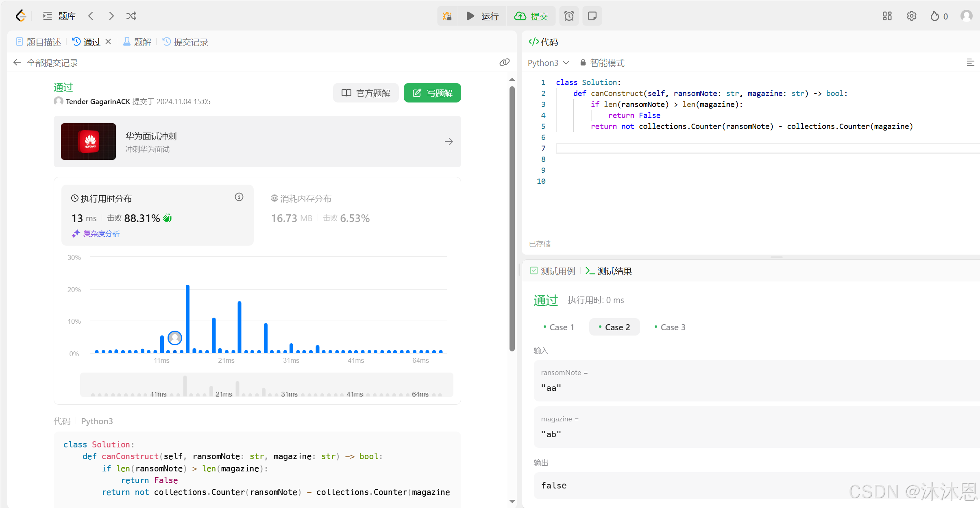Open the 华为面试冲刺 banner arrow
This screenshot has width=980, height=508.
click(449, 142)
